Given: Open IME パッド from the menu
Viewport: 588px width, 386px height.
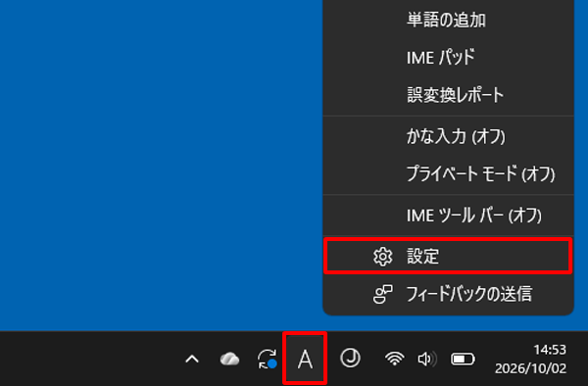Looking at the screenshot, I should (448, 57).
